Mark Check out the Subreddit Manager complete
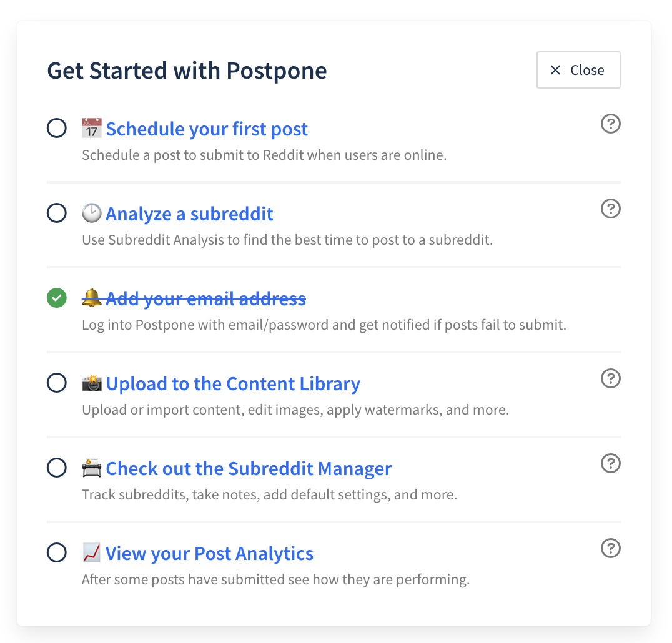The image size is (672, 643). click(57, 468)
